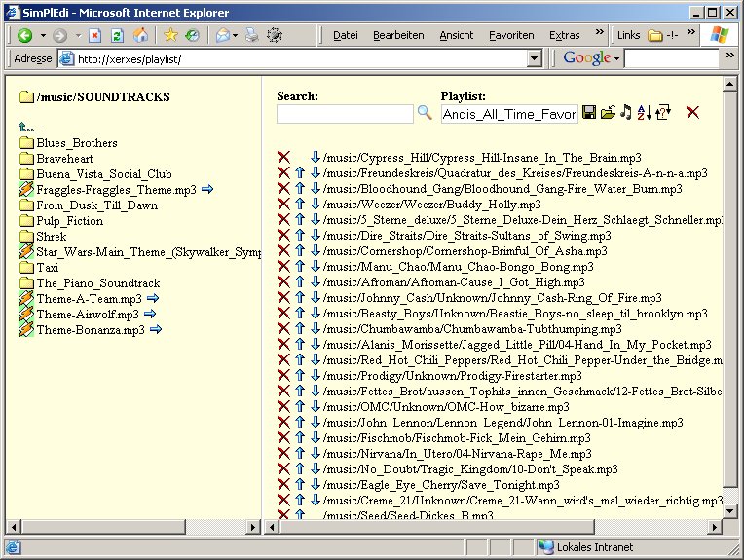Open the Buena_Vista_Social_Club folder
This screenshot has width=744, height=560.
104,174
